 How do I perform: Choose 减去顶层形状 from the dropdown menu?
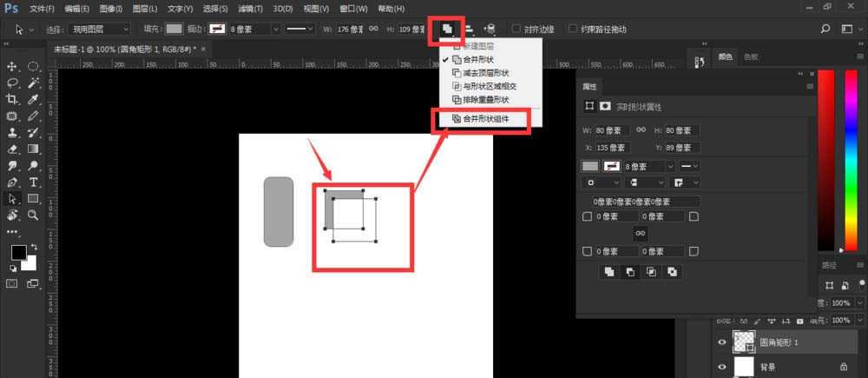485,73
